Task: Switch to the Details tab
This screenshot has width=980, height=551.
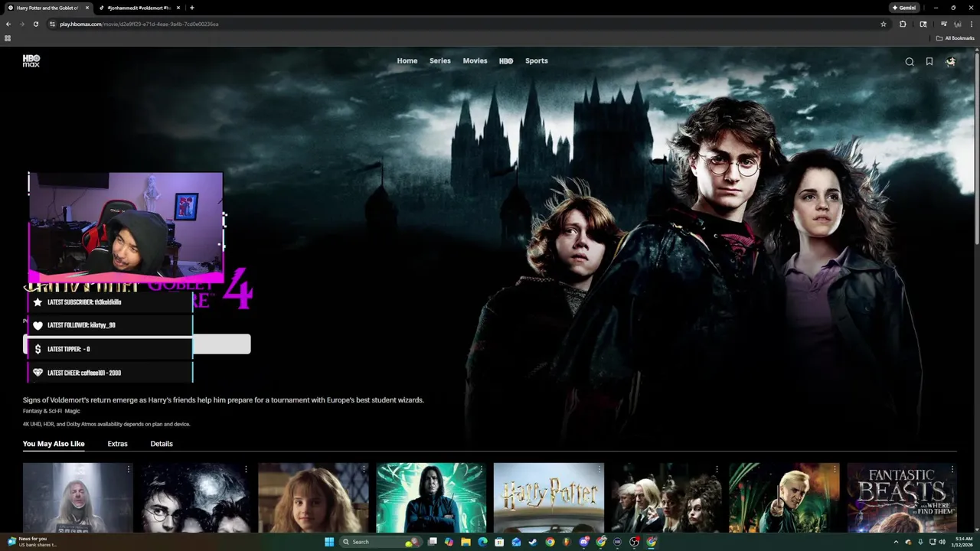Action: [x=162, y=444]
